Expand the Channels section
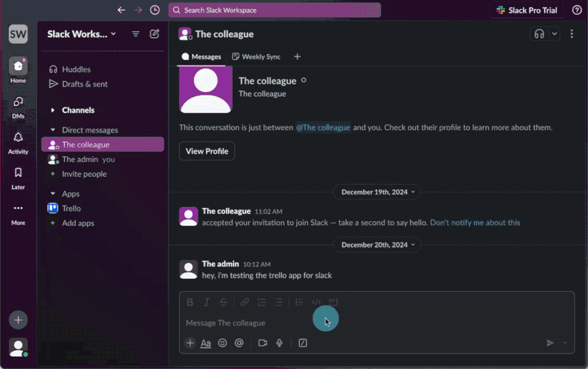Screen dimensions: 588x369 click(52, 110)
